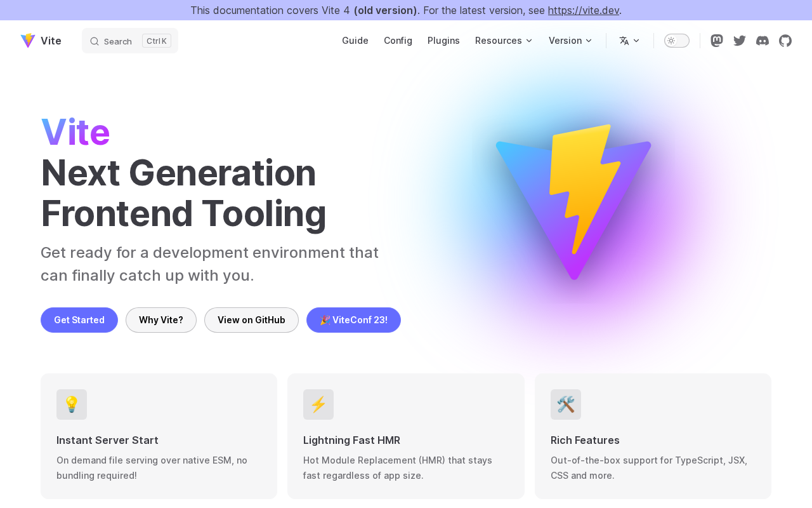The height and width of the screenshot is (508, 812).
Task: Click the lightning bolt HMR icon
Action: tap(318, 404)
